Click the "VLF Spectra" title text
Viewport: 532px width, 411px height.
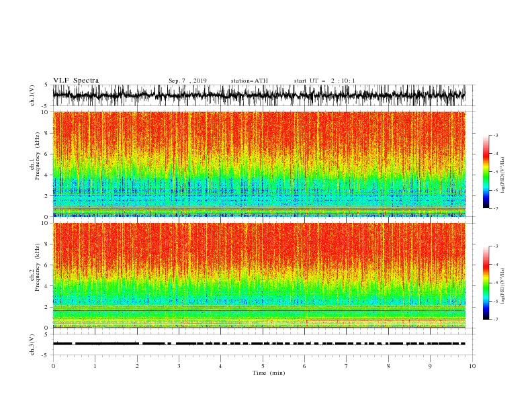coord(76,81)
